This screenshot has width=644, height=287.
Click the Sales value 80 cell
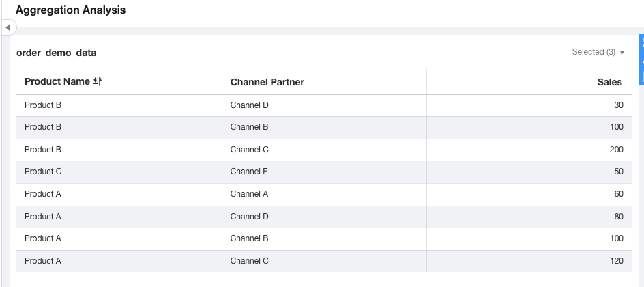(618, 217)
